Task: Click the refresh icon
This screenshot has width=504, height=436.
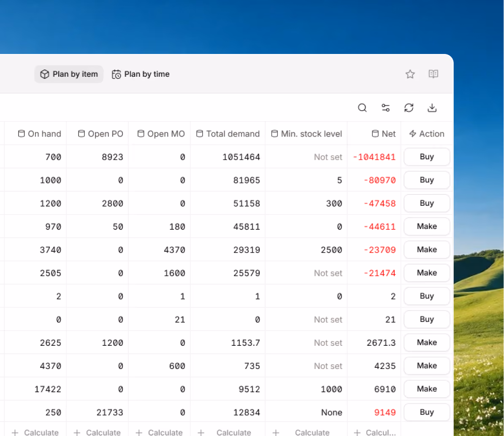Action: [409, 108]
